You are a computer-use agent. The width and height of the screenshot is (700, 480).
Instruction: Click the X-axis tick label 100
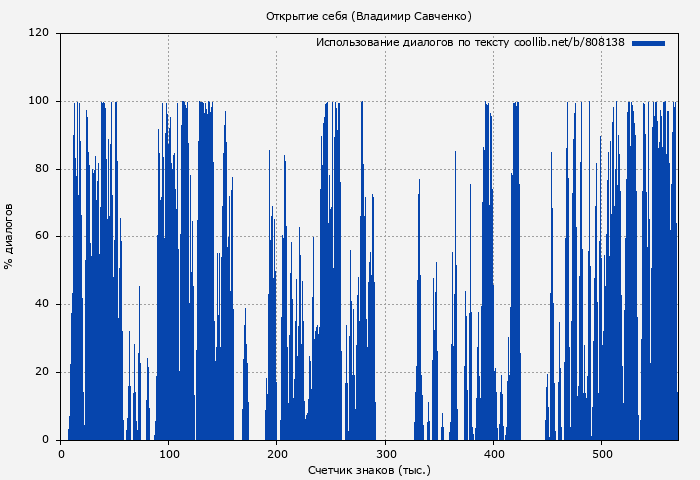168,454
